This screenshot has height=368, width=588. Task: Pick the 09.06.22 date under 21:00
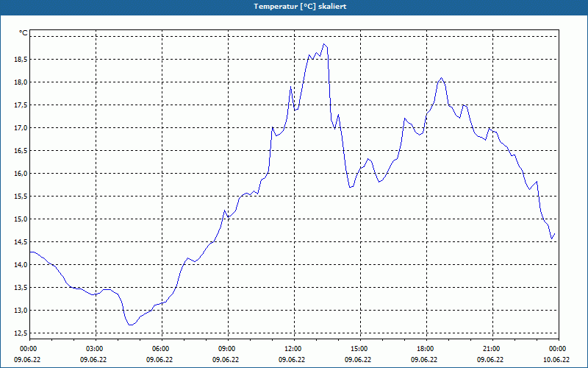490,360
